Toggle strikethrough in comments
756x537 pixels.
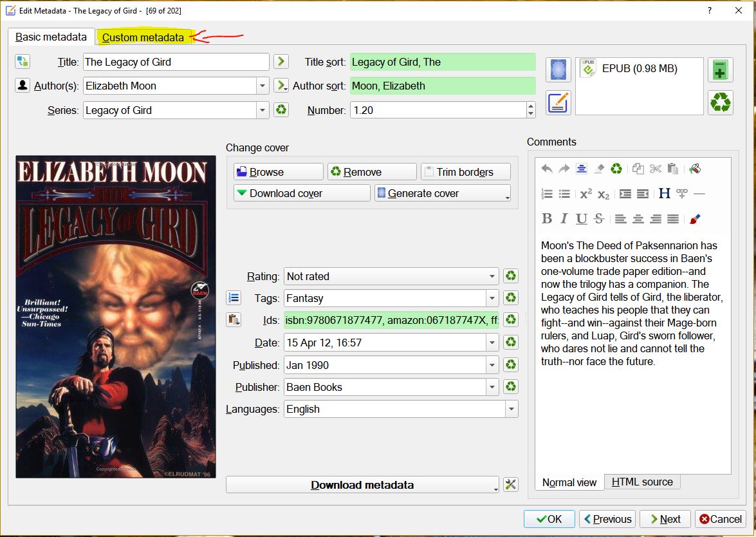(599, 218)
